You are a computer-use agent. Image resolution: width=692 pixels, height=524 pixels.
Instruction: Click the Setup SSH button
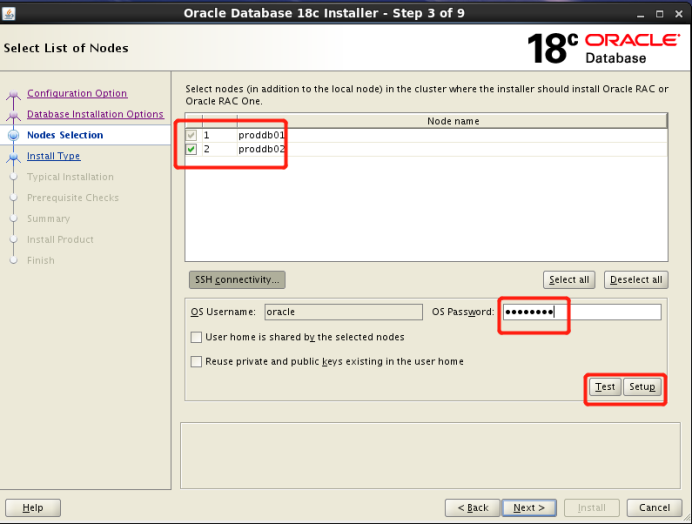[x=642, y=387]
